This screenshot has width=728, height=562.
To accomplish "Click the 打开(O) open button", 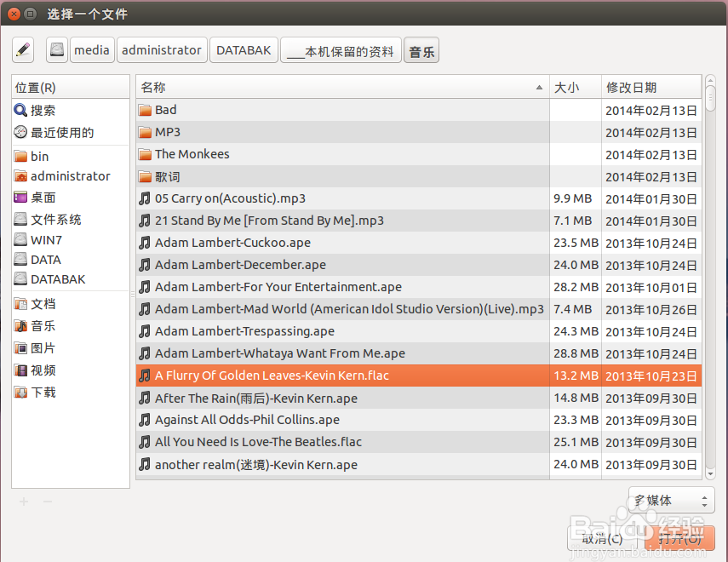I will [679, 539].
